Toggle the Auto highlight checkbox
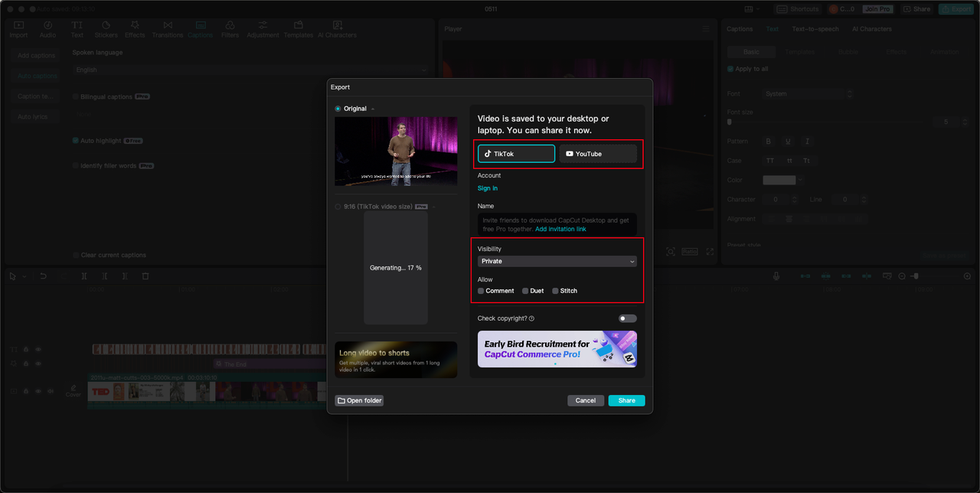This screenshot has height=493, width=980. (75, 141)
